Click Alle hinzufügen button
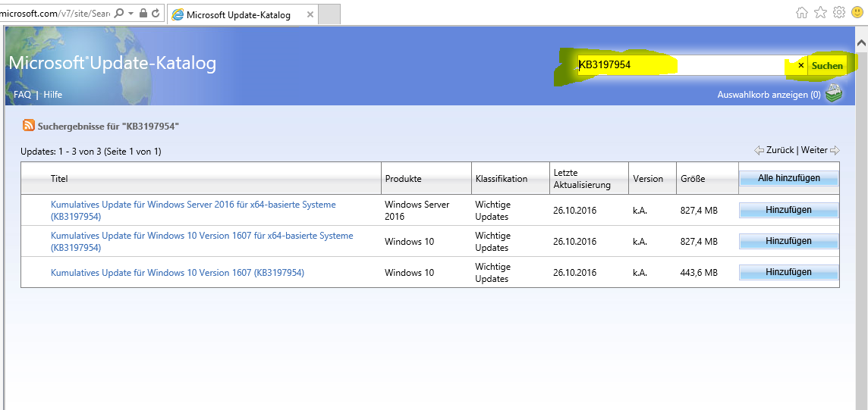 click(x=788, y=178)
